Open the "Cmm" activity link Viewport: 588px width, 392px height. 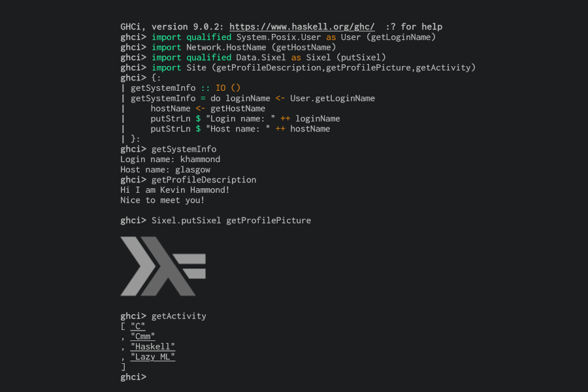point(142,336)
